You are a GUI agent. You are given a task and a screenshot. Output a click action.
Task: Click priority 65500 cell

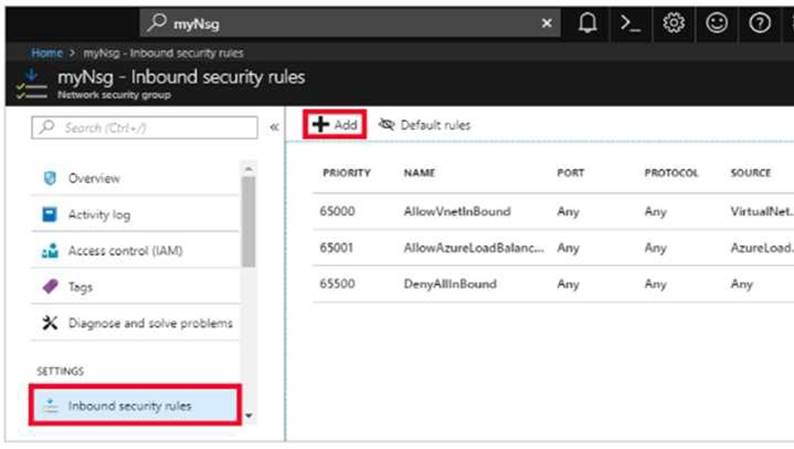pyautogui.click(x=337, y=283)
